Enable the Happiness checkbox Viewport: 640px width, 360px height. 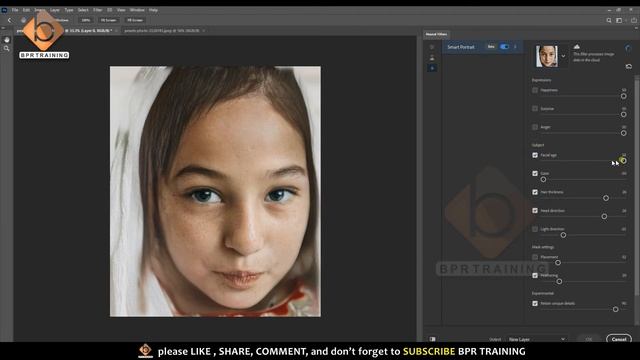[535, 90]
